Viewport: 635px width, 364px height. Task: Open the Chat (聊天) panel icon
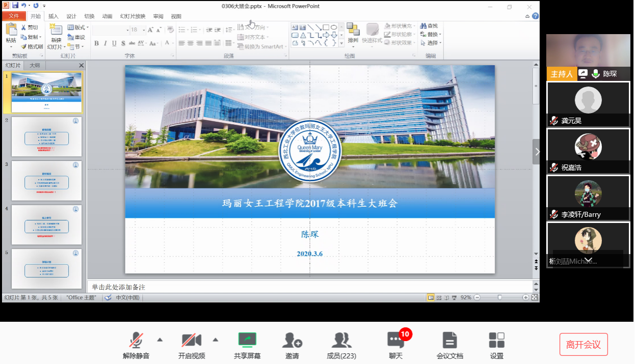pyautogui.click(x=395, y=340)
